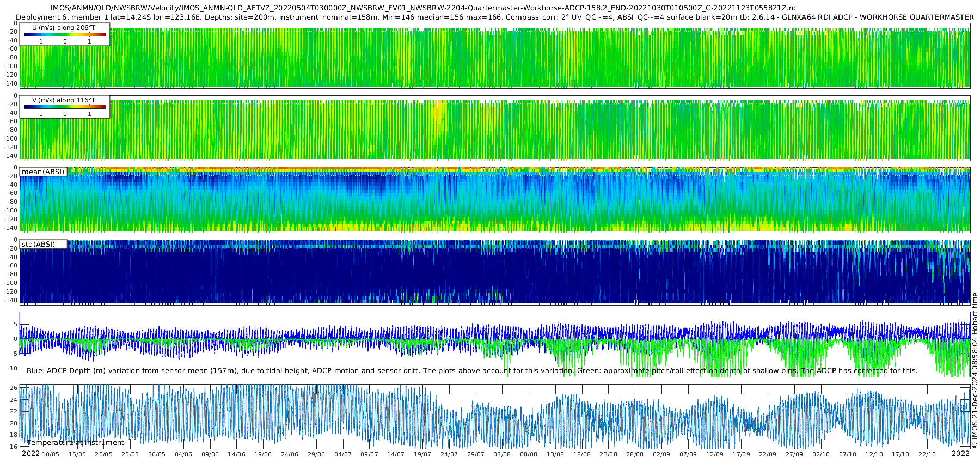Click the '2022' year label at right of date axis

pos(960,454)
